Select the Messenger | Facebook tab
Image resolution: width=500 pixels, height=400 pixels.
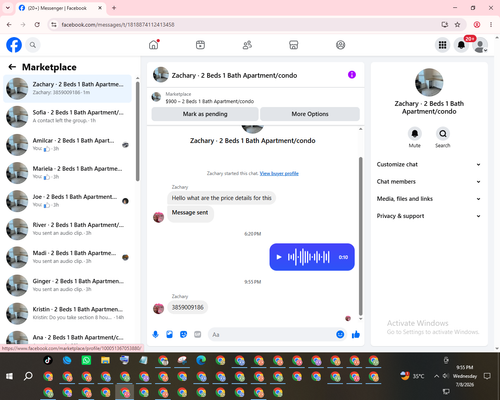60,8
